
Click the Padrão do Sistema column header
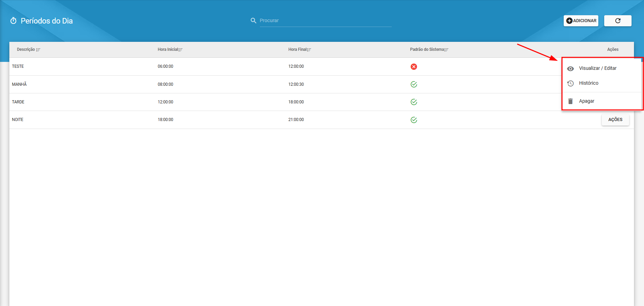[427, 49]
